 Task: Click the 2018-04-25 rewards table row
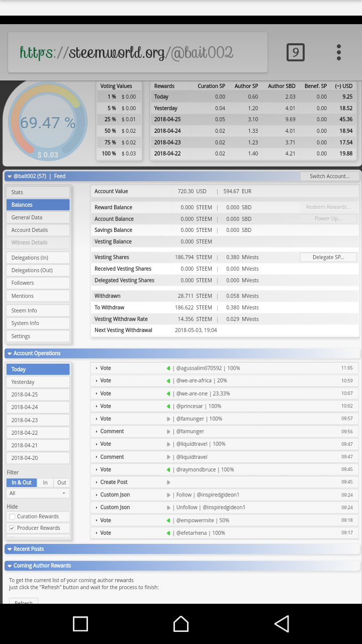point(253,119)
